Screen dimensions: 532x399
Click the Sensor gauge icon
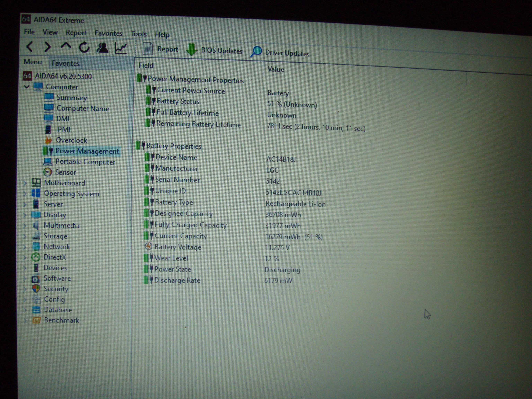click(47, 172)
